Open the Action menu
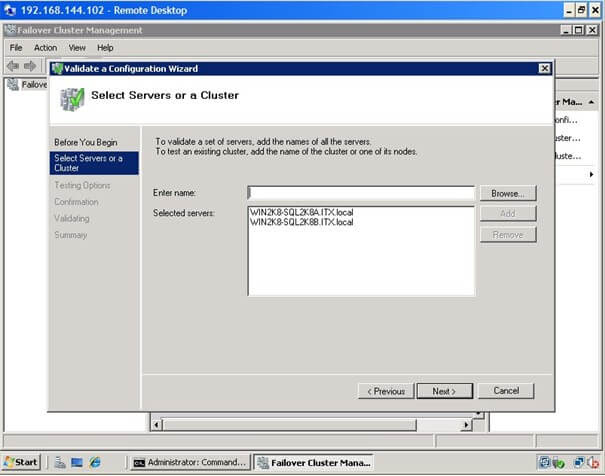The height and width of the screenshot is (476, 605). pyautogui.click(x=46, y=48)
